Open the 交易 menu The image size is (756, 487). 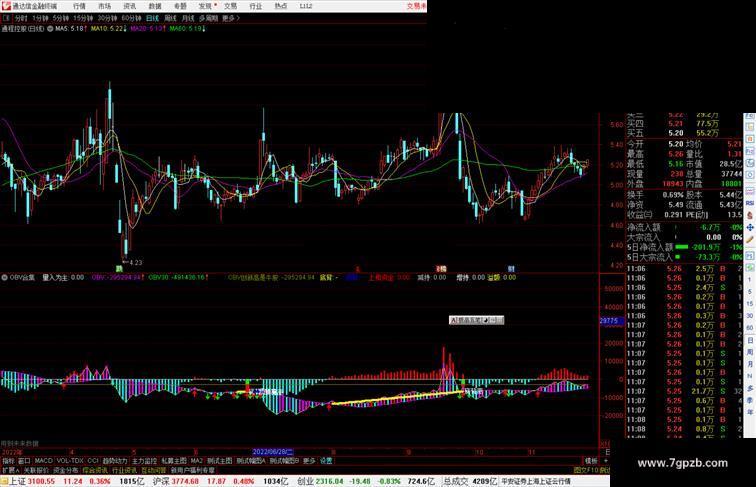click(230, 6)
